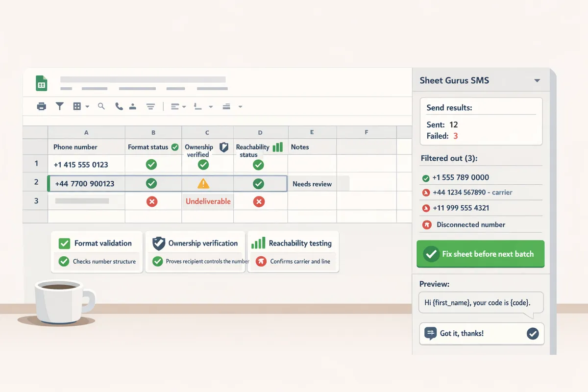588x392 pixels.
Task: Select the print icon in the toolbar
Action: click(41, 106)
